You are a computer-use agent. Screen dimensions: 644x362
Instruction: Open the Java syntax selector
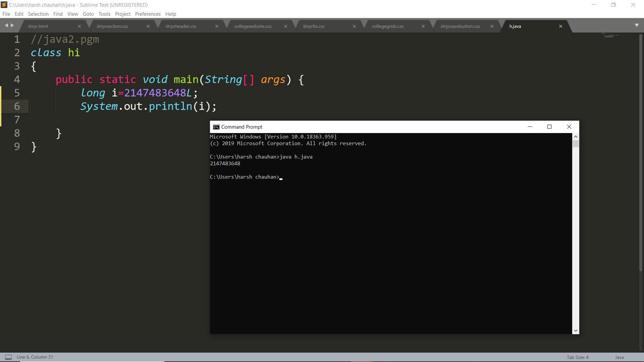(x=619, y=357)
